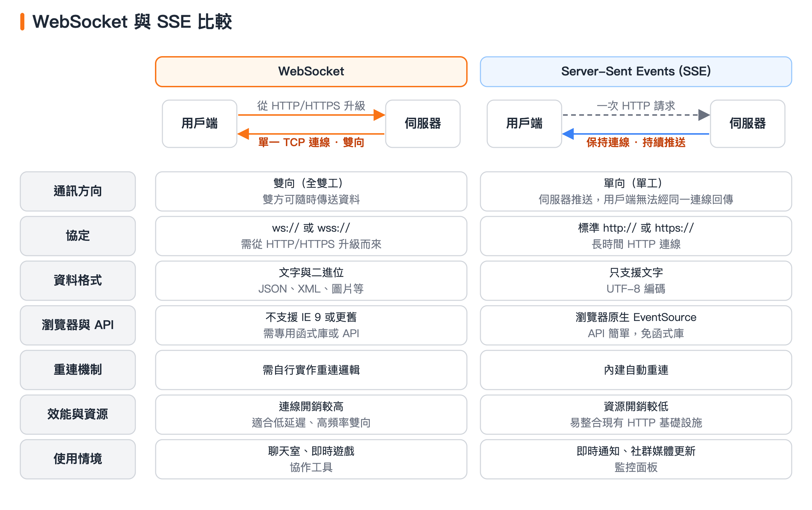Select the Server-Sent Events (SSE) header box
The height and width of the screenshot is (510, 812).
click(636, 72)
